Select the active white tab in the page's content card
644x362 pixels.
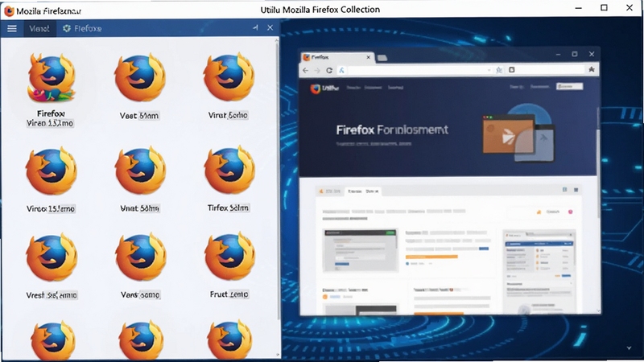click(x=364, y=191)
